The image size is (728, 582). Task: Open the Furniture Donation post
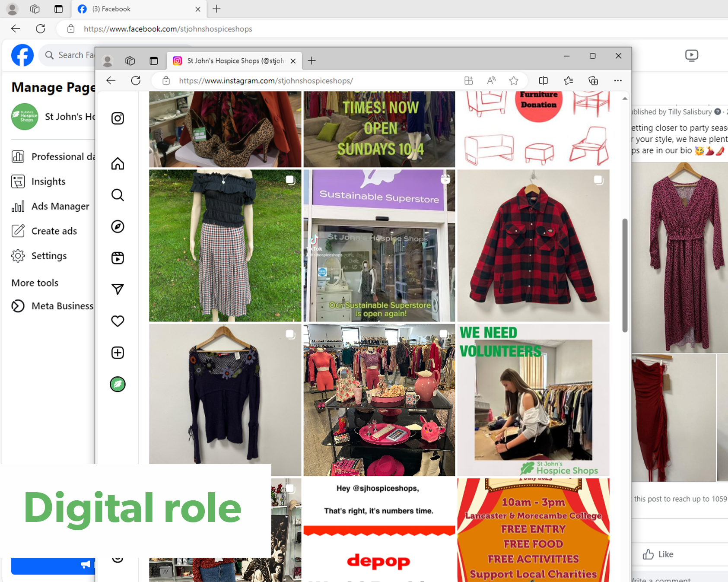[x=533, y=129]
